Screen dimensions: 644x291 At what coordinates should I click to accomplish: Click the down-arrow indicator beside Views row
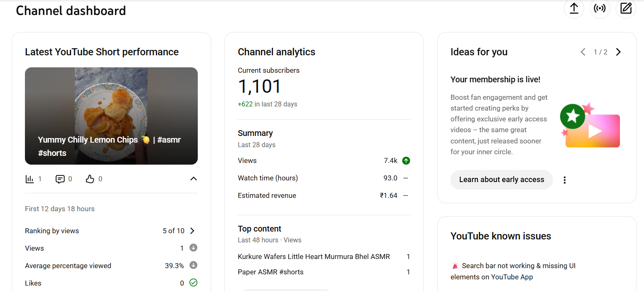pos(193,248)
